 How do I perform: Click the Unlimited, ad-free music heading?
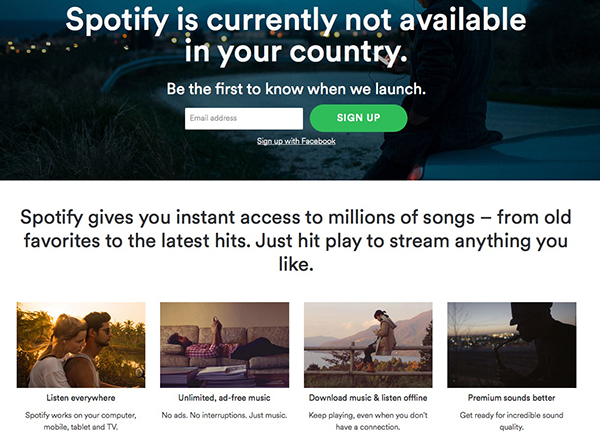click(x=225, y=397)
